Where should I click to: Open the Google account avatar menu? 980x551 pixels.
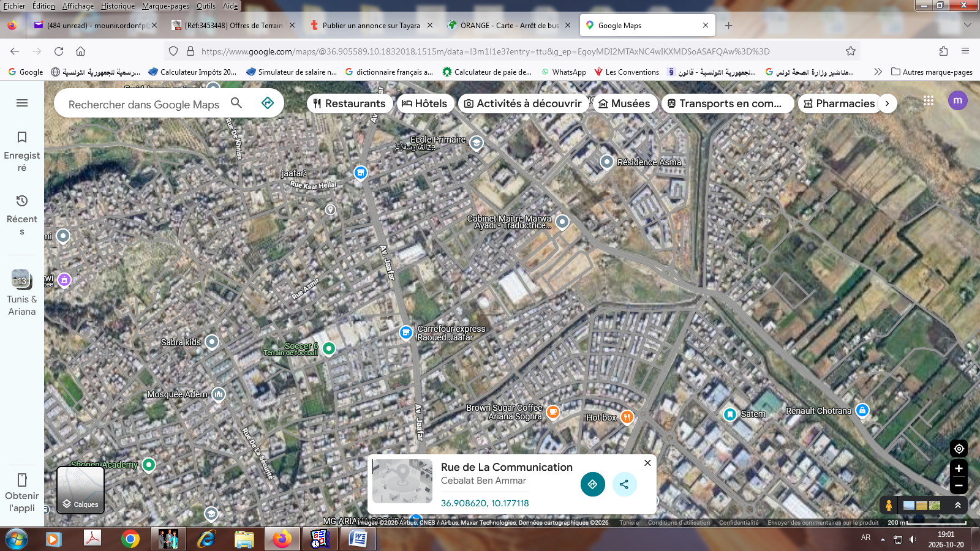[958, 100]
